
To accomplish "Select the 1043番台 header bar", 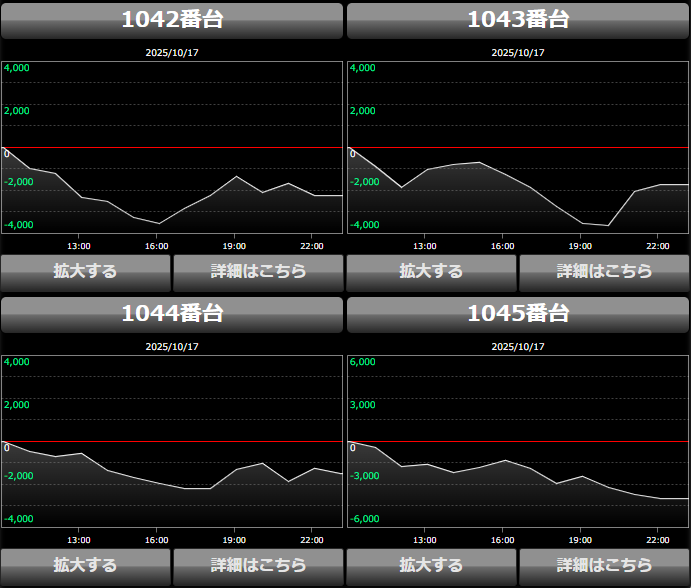I will coord(518,20).
